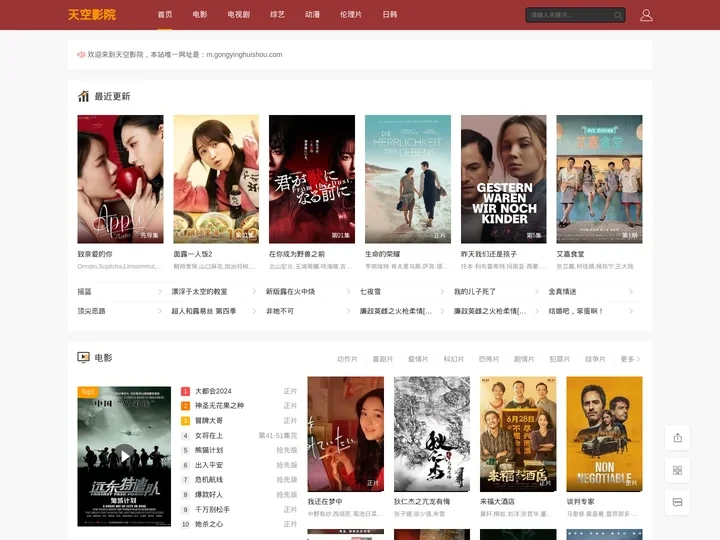Click the bottom floating message icon

click(x=677, y=501)
